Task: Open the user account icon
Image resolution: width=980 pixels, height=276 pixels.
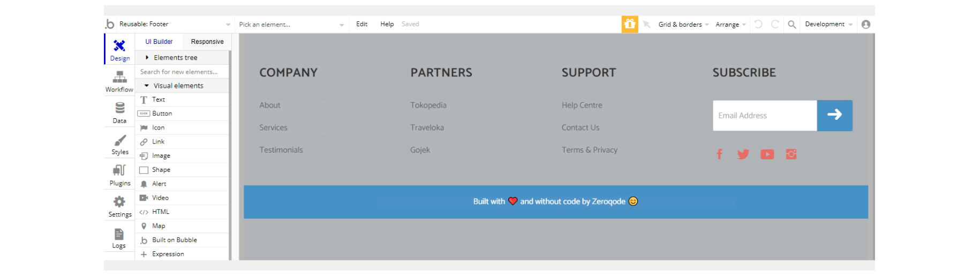Action: [866, 24]
